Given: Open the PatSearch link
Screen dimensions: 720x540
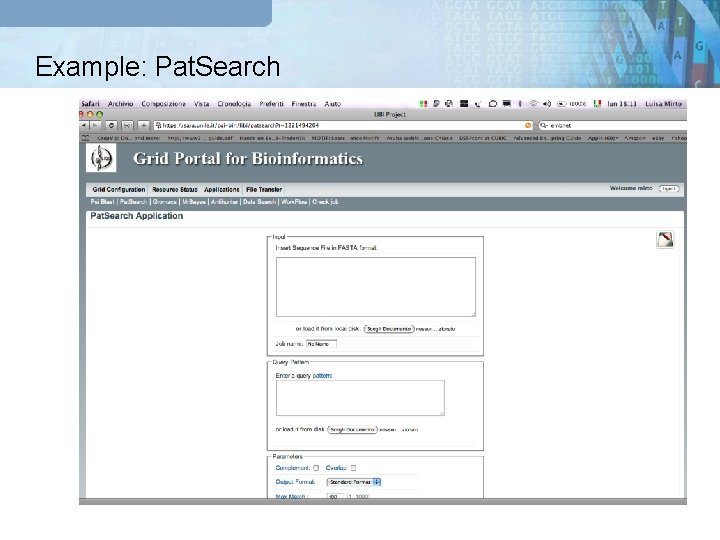Looking at the screenshot, I should coord(134,202).
